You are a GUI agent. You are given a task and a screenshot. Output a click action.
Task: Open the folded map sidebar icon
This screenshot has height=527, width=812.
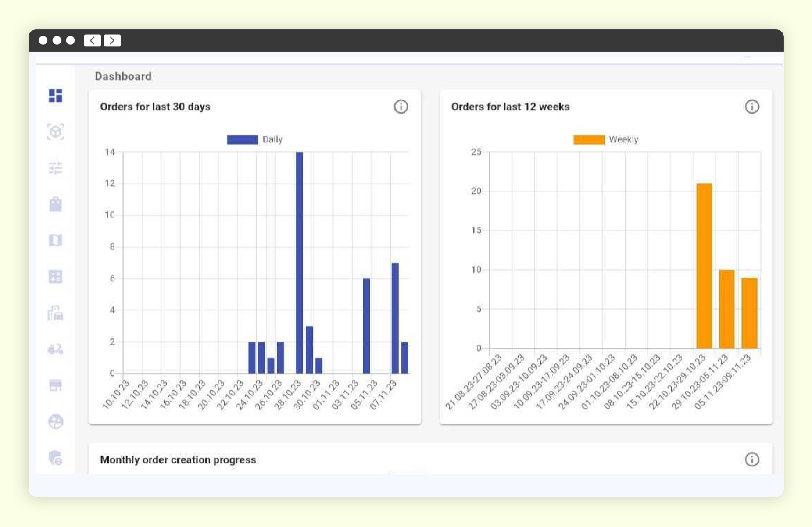[x=55, y=240]
